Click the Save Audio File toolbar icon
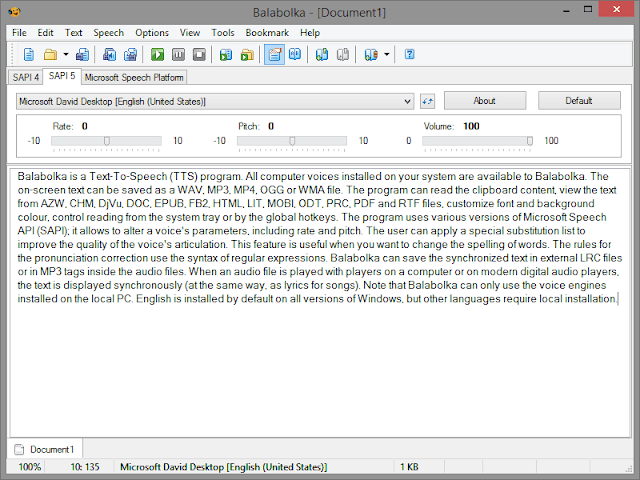The height and width of the screenshot is (480, 640). [109, 54]
